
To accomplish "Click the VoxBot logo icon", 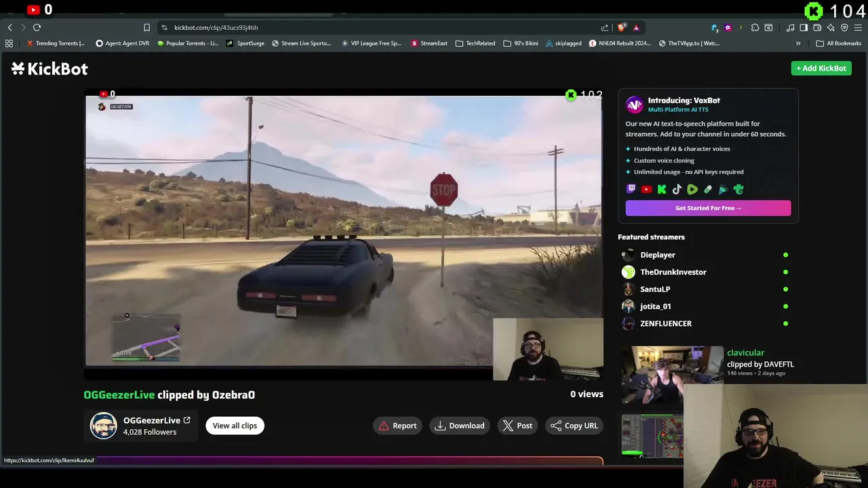I will coord(634,104).
